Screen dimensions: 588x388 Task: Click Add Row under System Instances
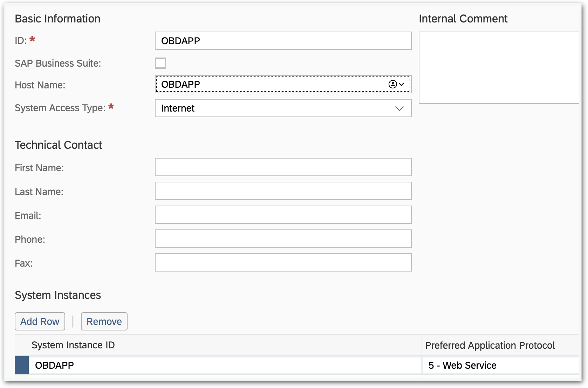[x=40, y=321]
